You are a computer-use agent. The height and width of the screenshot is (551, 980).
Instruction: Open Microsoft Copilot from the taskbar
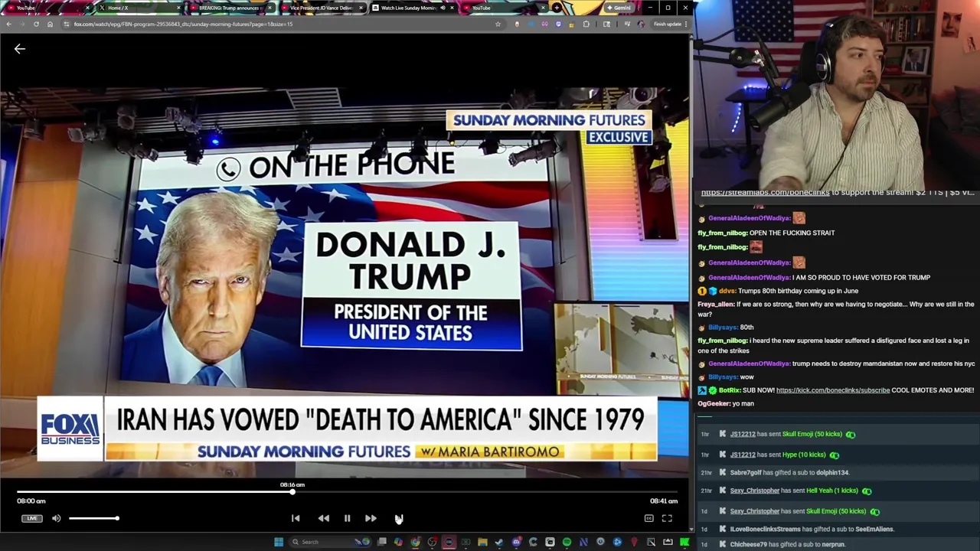point(398,542)
